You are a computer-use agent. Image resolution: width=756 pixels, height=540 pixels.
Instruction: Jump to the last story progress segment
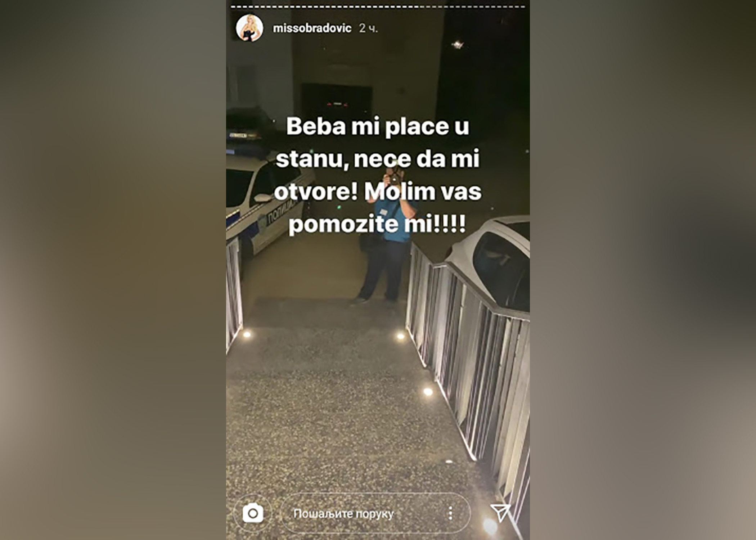[521, 6]
